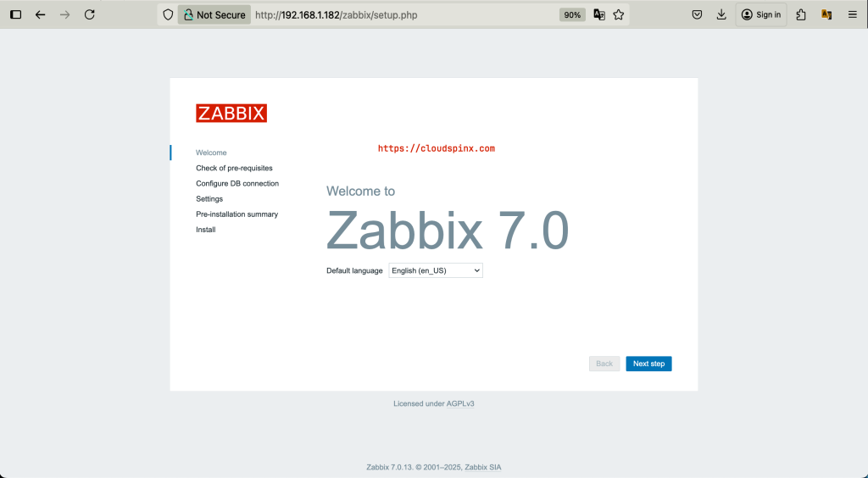The image size is (868, 478).
Task: Open the Pocket save icon
Action: pyautogui.click(x=697, y=15)
